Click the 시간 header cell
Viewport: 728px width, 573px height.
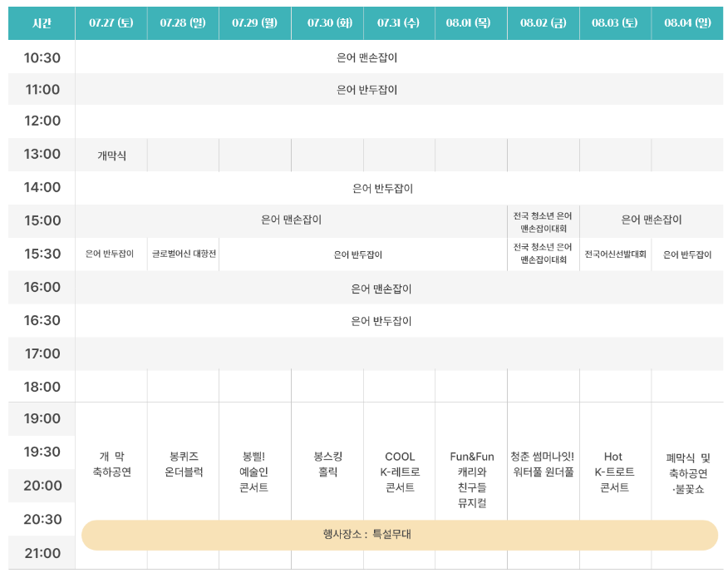point(41,22)
